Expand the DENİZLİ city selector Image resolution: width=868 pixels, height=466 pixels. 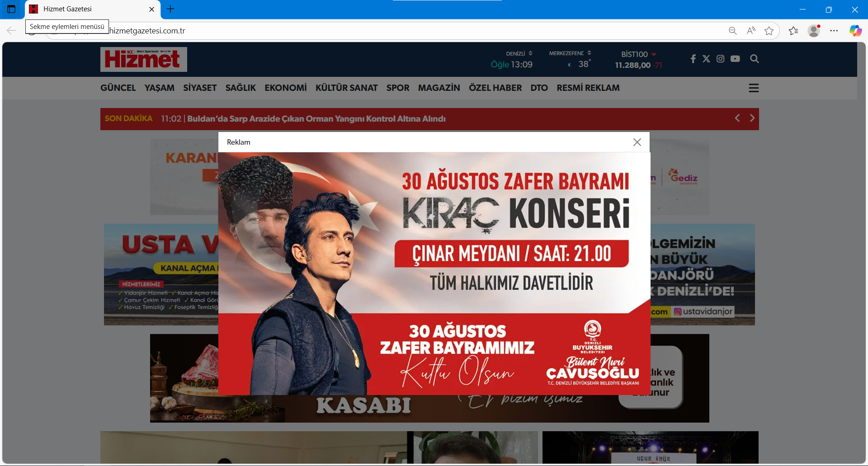(x=519, y=53)
